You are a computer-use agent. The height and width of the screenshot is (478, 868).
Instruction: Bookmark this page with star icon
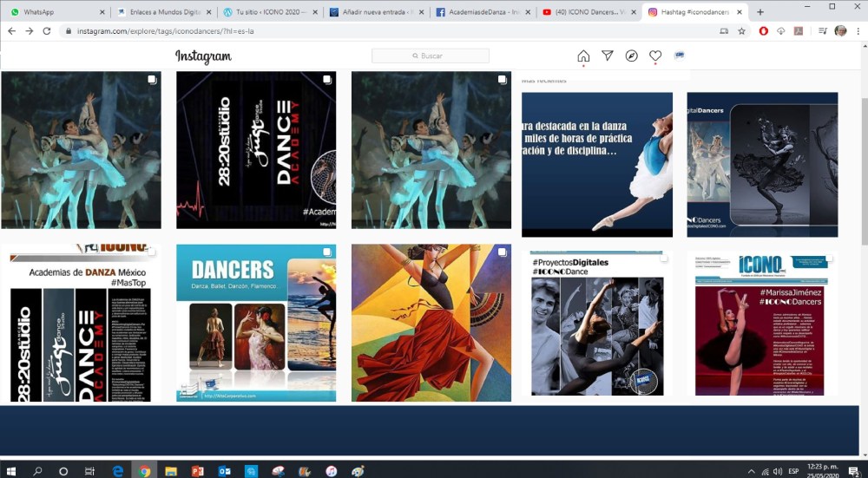click(741, 30)
